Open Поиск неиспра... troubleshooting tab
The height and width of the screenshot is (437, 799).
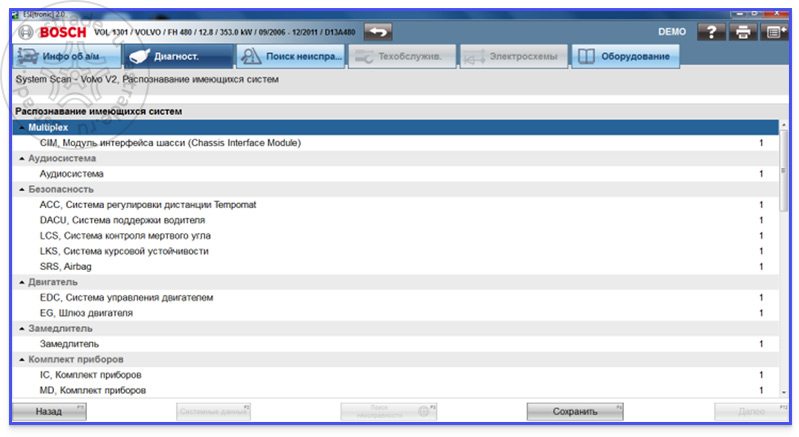click(x=290, y=56)
